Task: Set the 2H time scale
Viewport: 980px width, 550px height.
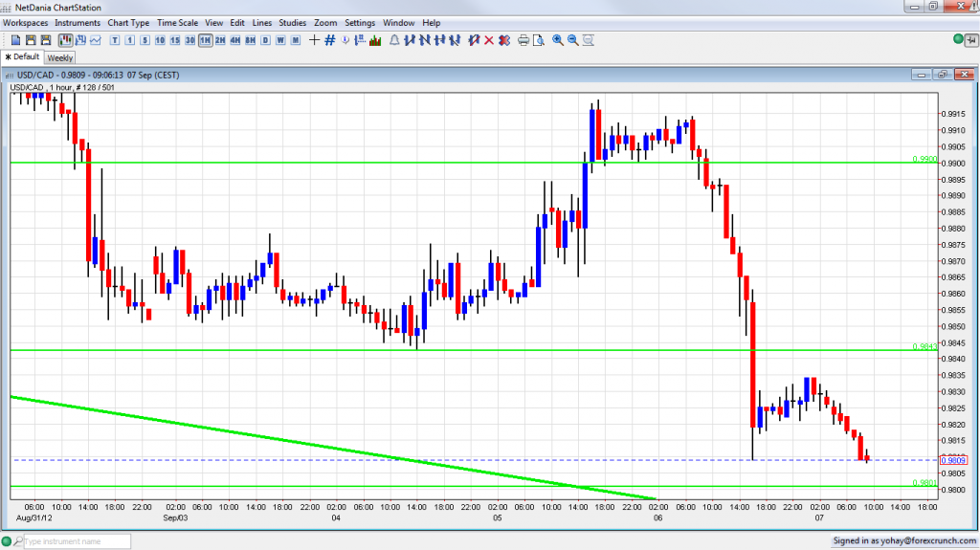Action: coord(220,40)
